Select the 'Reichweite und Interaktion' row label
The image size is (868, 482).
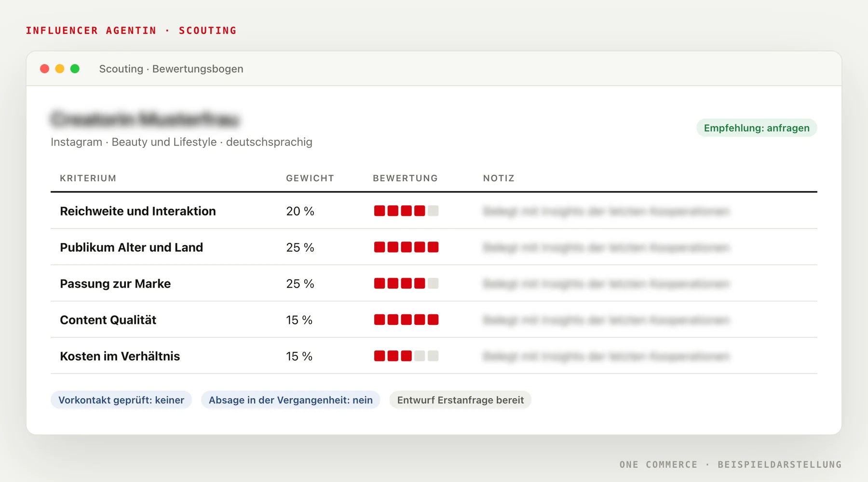[x=138, y=211]
